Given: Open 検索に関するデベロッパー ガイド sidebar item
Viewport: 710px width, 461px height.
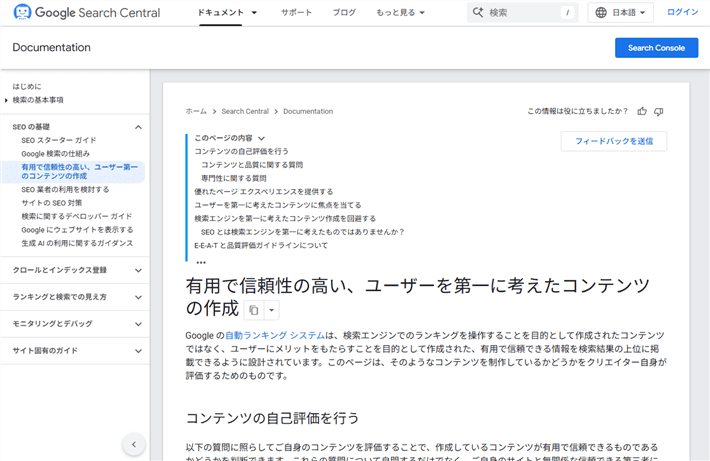Looking at the screenshot, I should 77,216.
